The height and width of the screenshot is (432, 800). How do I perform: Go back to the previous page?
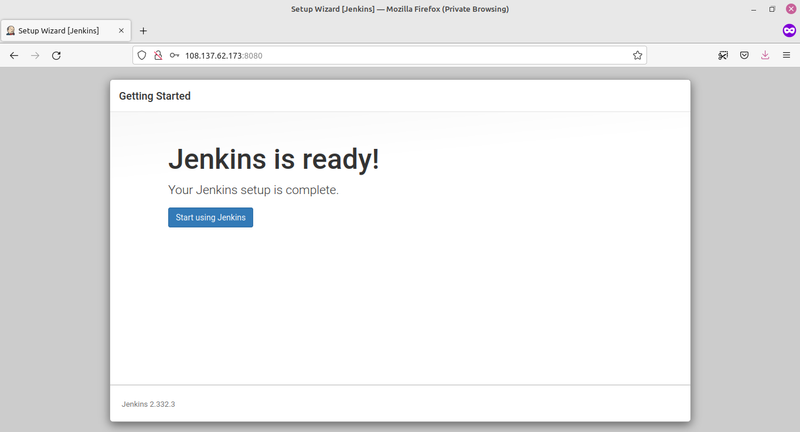[x=14, y=56]
